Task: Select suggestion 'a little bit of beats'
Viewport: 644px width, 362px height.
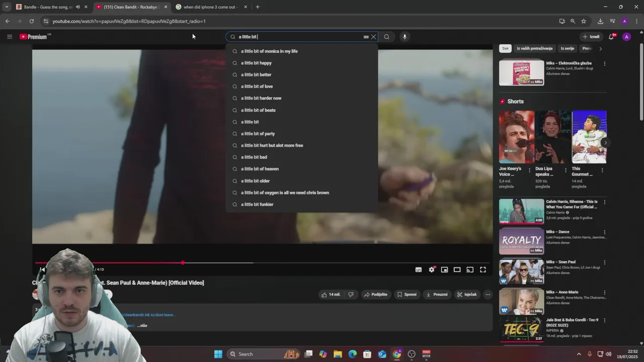Action: pyautogui.click(x=302, y=110)
